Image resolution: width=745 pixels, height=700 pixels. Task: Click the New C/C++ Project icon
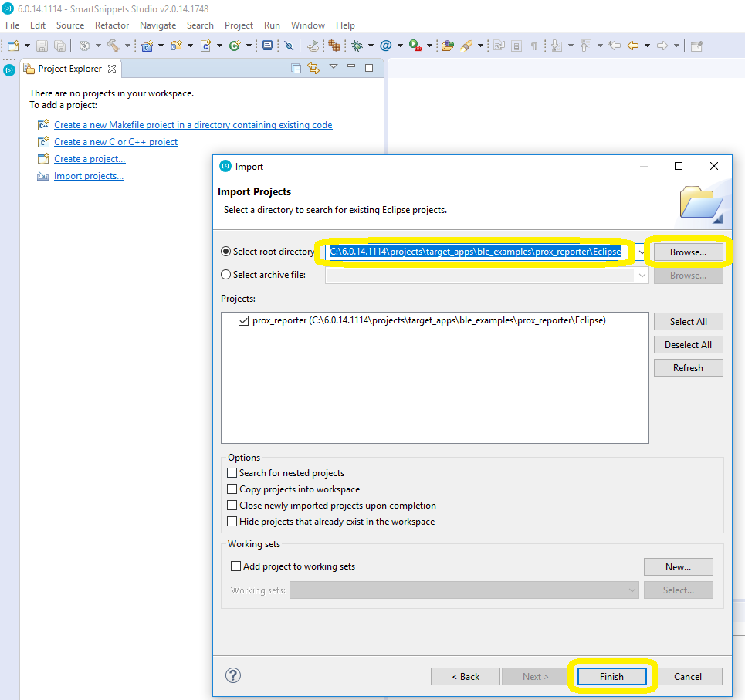pyautogui.click(x=147, y=46)
